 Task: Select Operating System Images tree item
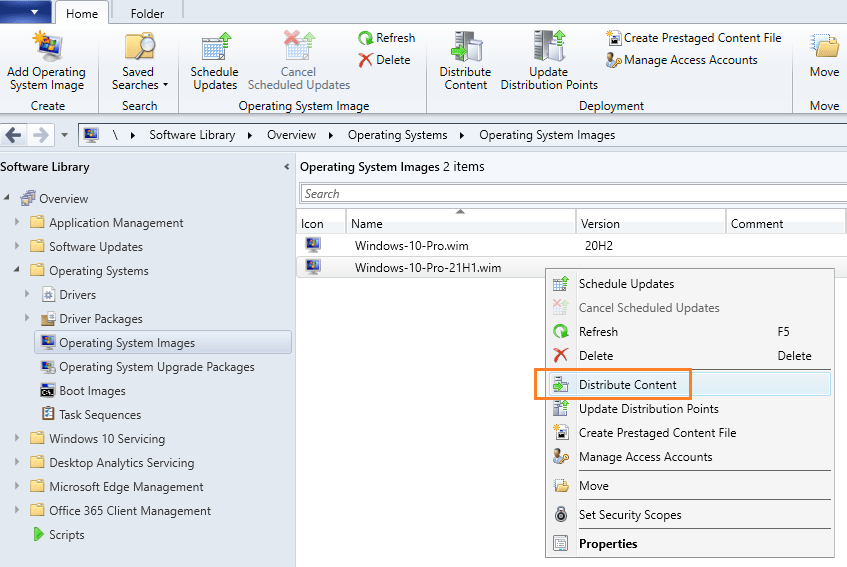(163, 343)
